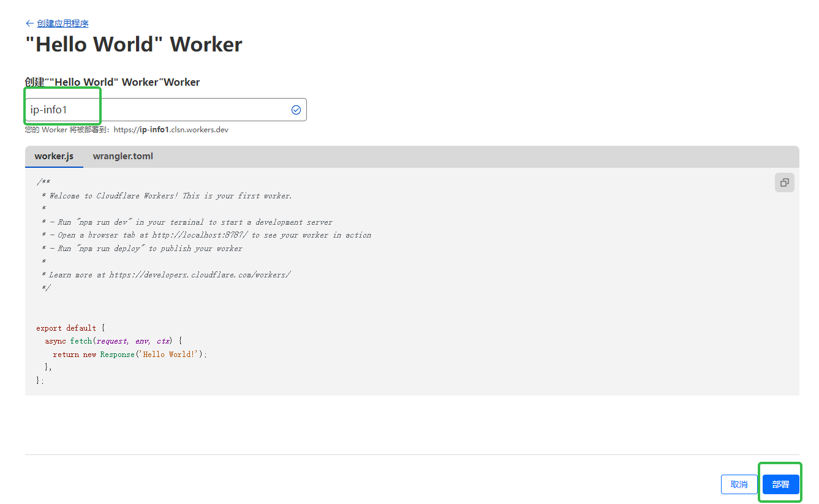
Task: Click the line returning new Response('Hello World!')
Action: pos(130,355)
